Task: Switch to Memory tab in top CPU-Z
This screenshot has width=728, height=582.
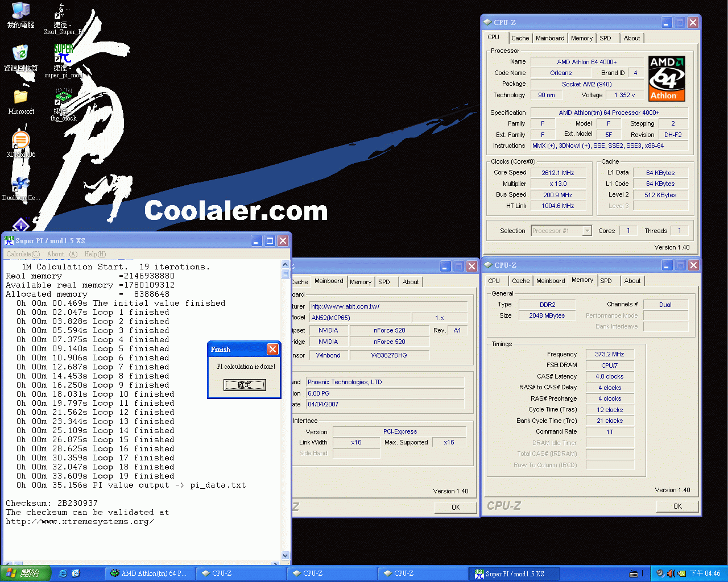Action: point(582,38)
